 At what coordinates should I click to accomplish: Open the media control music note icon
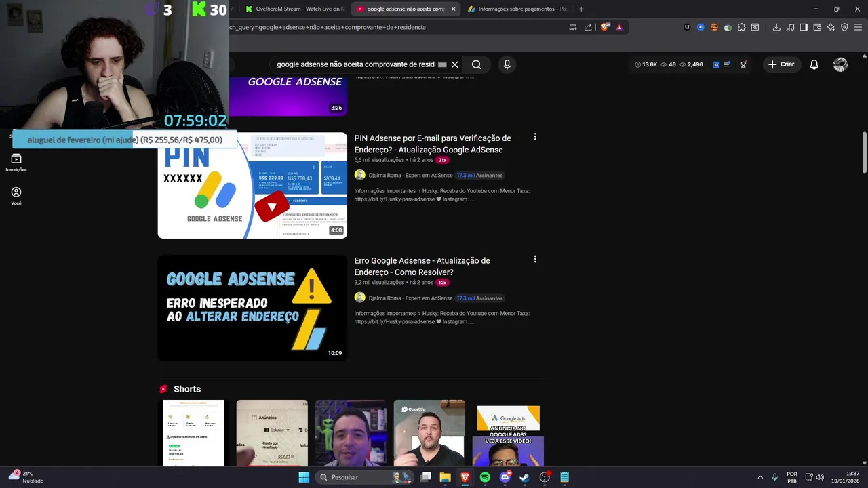[790, 27]
